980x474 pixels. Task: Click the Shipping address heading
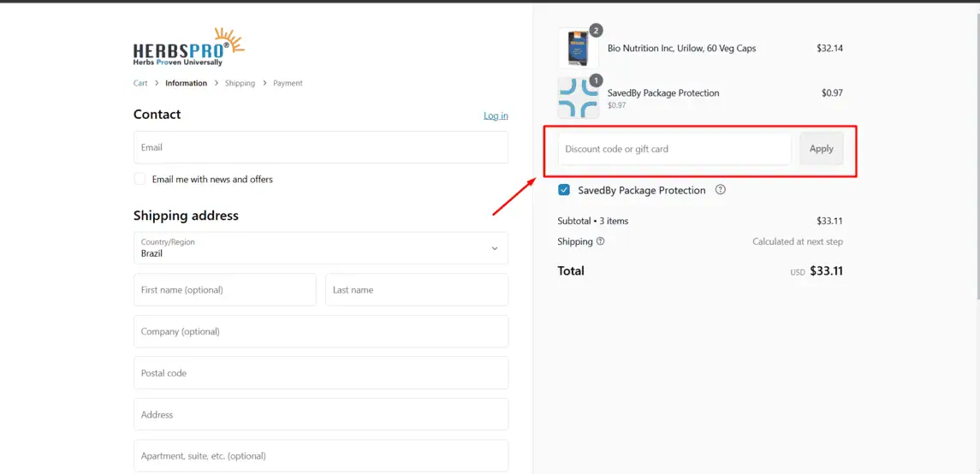(186, 216)
